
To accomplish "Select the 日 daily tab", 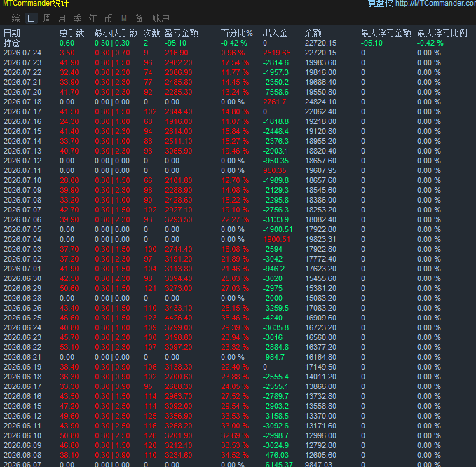I will [31, 18].
